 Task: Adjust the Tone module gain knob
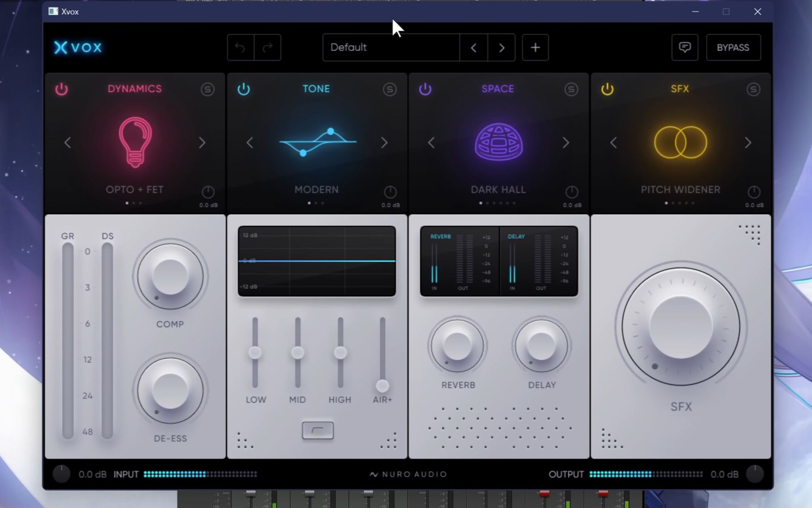click(x=390, y=192)
